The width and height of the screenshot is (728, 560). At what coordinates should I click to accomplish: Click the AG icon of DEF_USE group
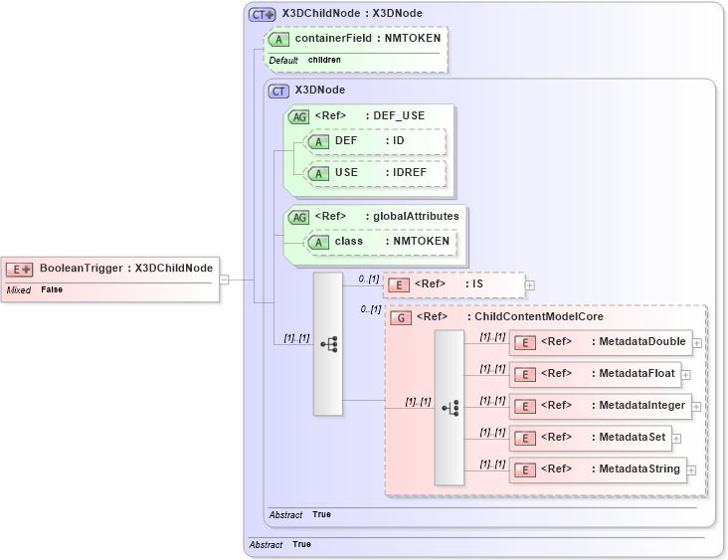click(x=298, y=117)
